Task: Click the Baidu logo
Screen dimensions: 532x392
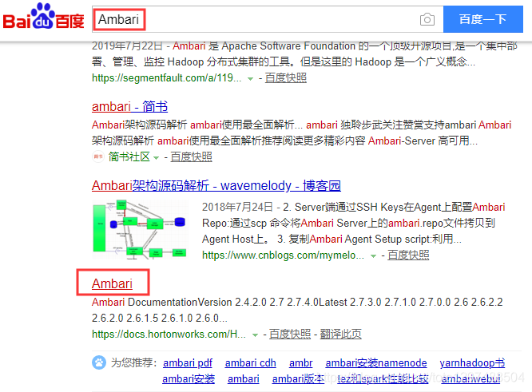Action: (x=43, y=17)
